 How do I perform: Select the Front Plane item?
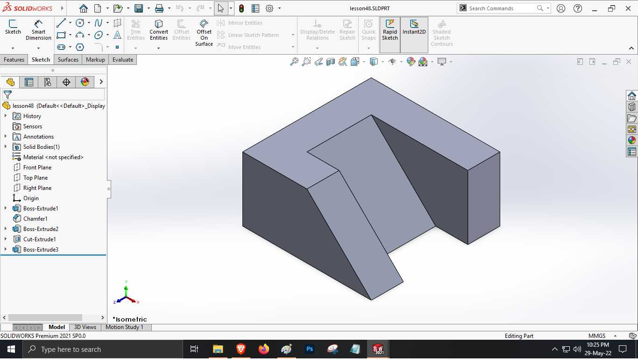coord(37,167)
